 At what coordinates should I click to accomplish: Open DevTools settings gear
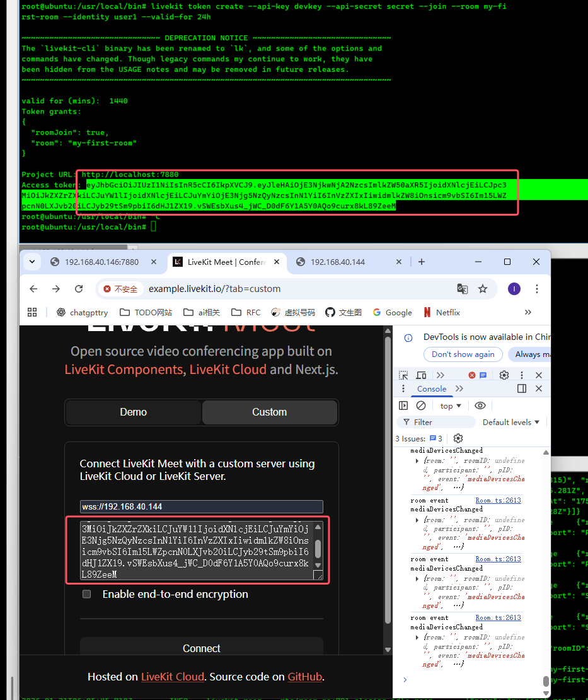[504, 375]
